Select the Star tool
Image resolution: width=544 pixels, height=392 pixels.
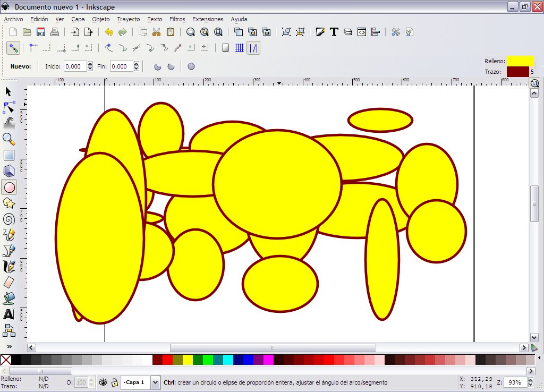coord(8,202)
